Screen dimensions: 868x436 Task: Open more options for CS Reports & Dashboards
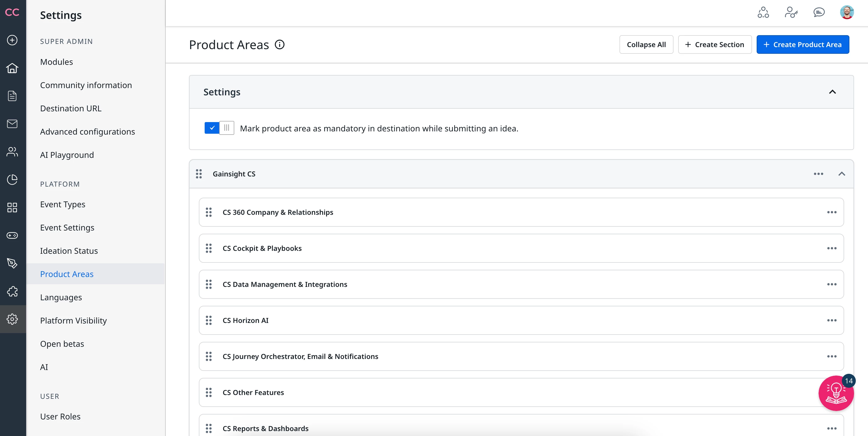tap(832, 428)
